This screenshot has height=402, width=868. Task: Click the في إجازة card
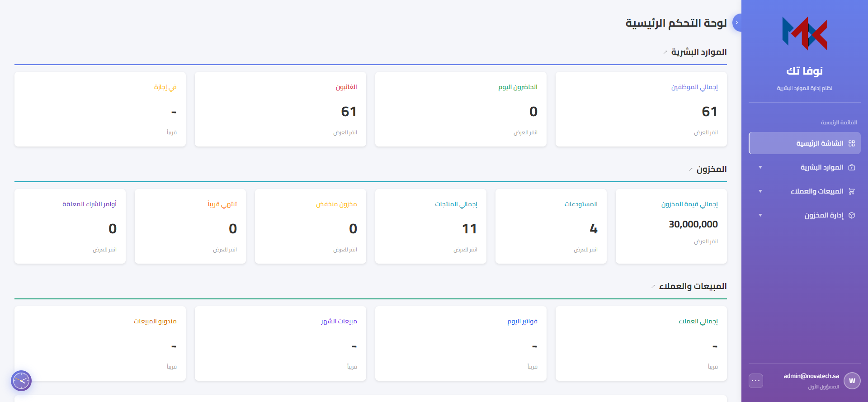100,109
